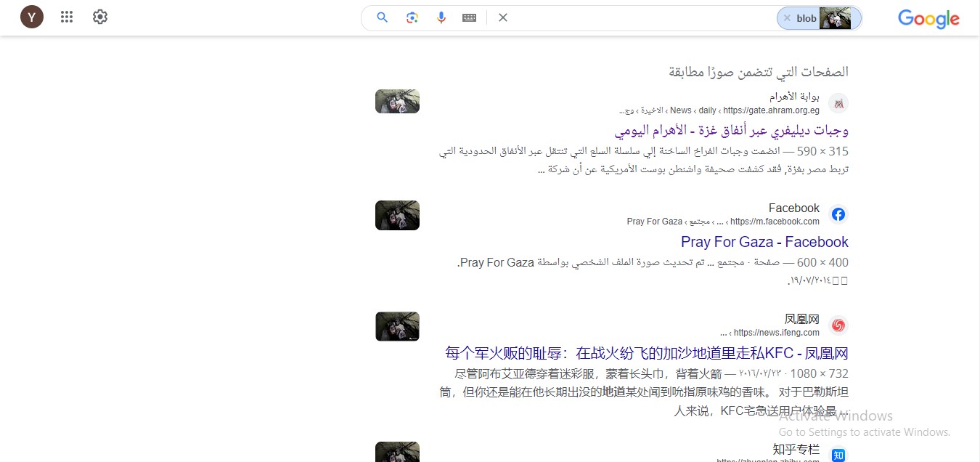The image size is (980, 462).
Task: Click the 590 × 315 Ahram snippet text
Action: 645,160
